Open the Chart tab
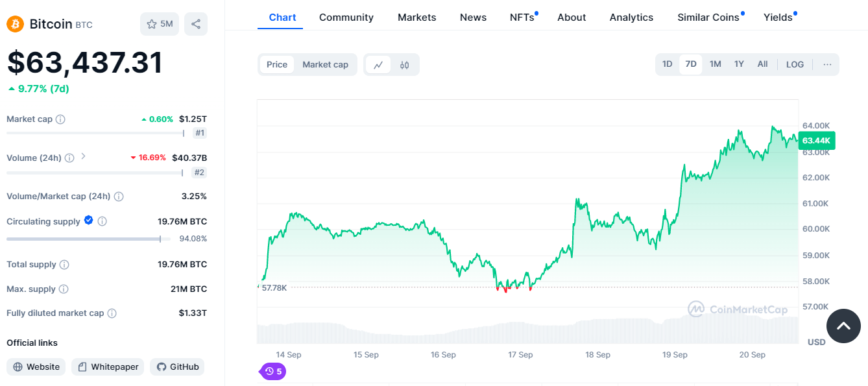 point(282,18)
